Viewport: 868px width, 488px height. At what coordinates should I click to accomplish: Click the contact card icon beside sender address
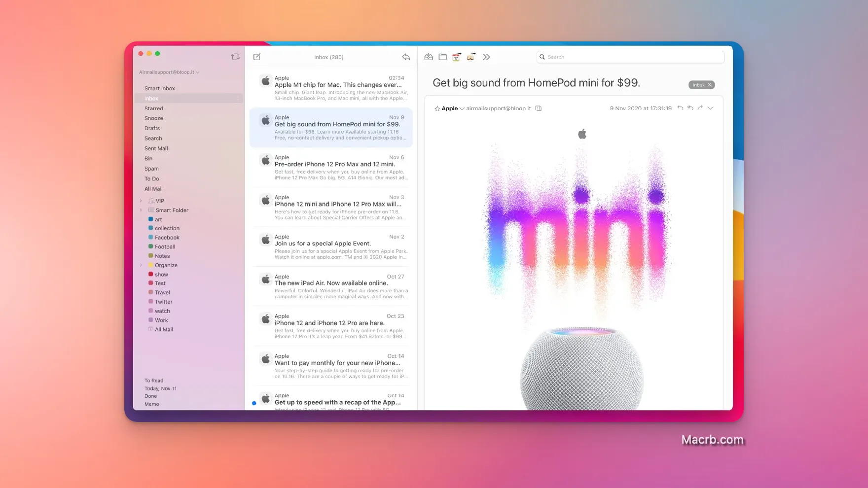click(539, 108)
